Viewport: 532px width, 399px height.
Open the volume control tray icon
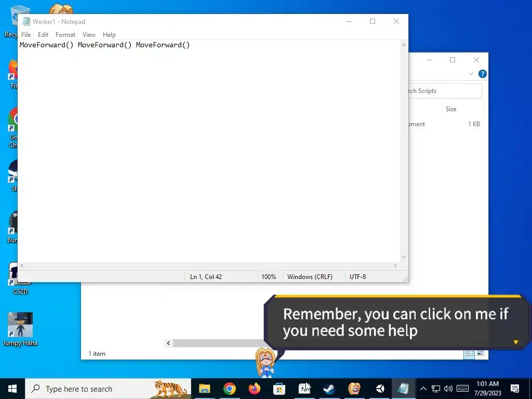(448, 389)
